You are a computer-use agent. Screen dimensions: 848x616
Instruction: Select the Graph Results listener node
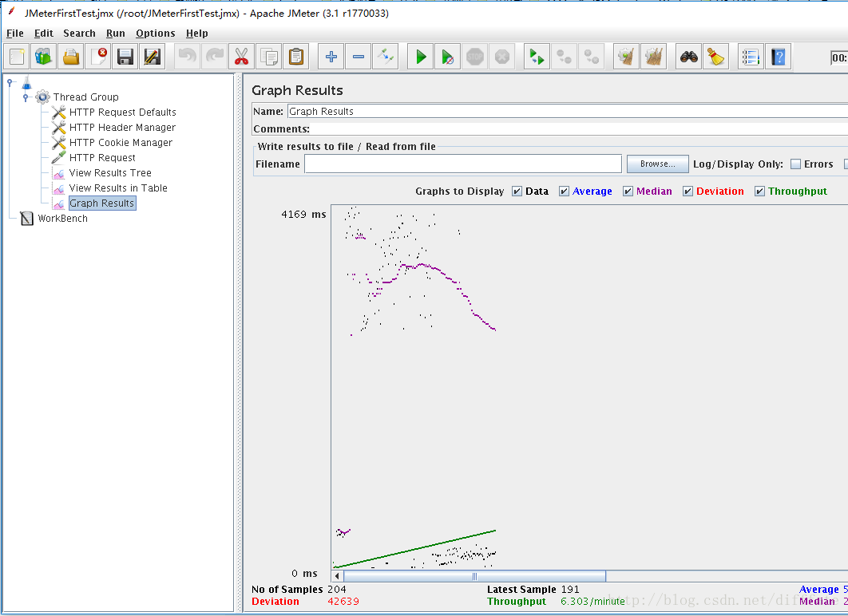point(101,203)
